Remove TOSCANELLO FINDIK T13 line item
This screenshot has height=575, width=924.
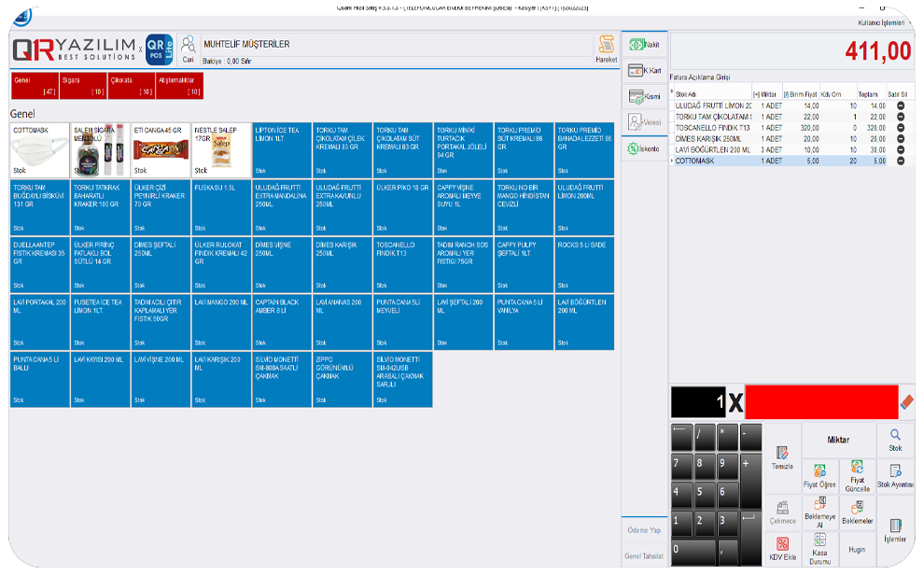click(901, 128)
